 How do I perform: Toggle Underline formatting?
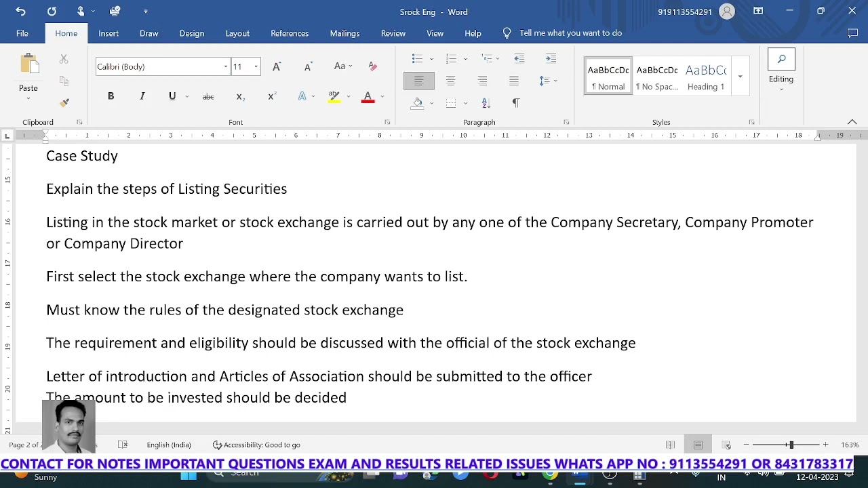pos(172,96)
